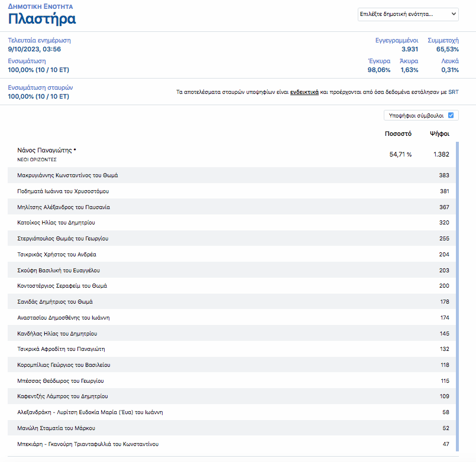Open the 'Επιλέξτε δημοτική ενότητα' dropdown
Viewport: 476px width, 462px height.
[x=408, y=14]
